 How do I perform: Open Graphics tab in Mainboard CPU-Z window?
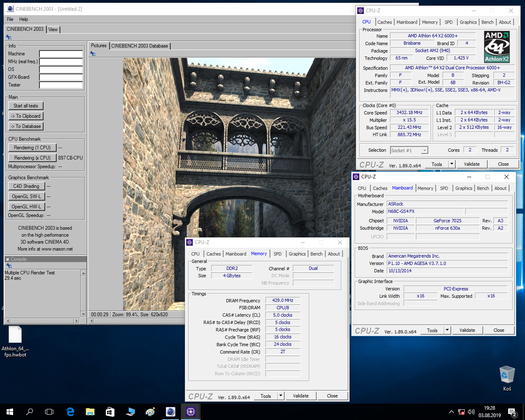coord(464,188)
